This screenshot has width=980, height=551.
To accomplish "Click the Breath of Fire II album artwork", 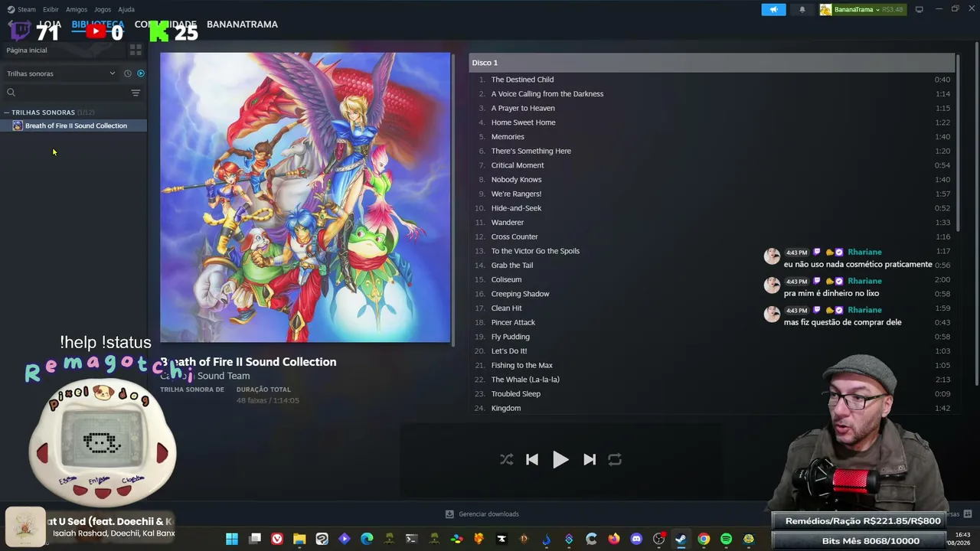I will tap(305, 197).
